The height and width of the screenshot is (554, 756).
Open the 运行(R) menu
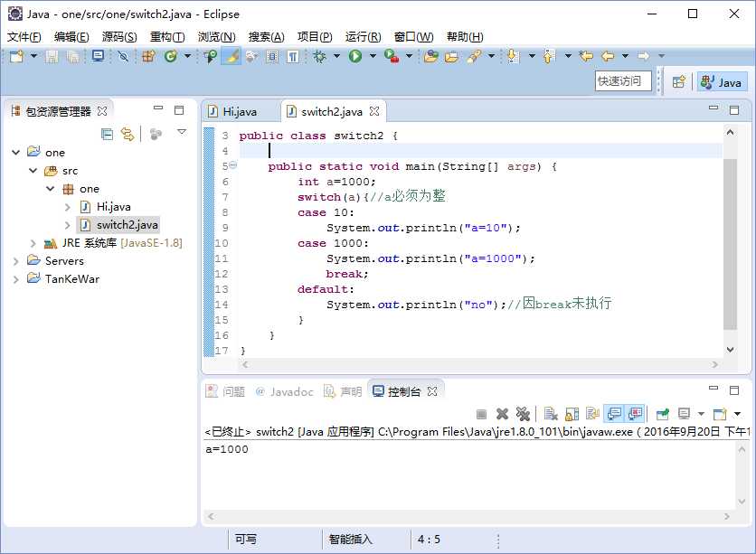pyautogui.click(x=363, y=37)
